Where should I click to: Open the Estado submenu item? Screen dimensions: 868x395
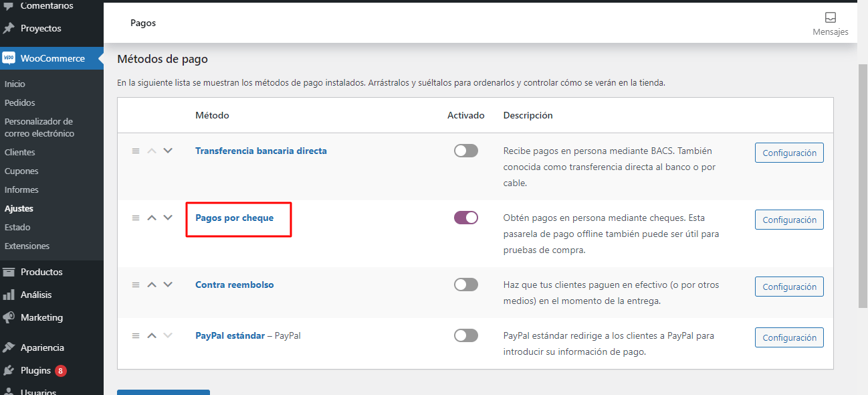(x=17, y=227)
